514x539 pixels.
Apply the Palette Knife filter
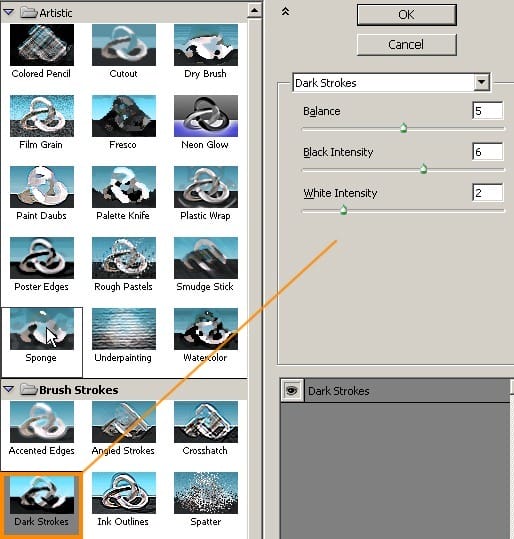(124, 187)
